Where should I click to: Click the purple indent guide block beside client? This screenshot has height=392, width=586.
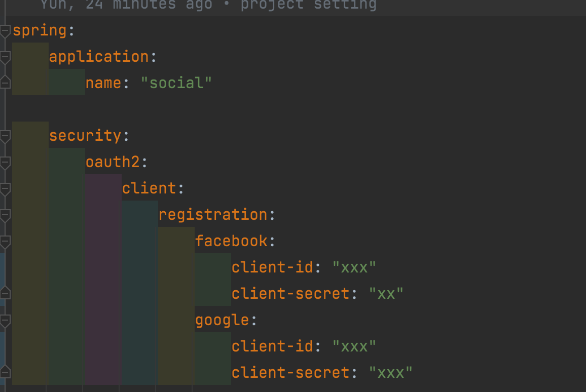pos(103,279)
